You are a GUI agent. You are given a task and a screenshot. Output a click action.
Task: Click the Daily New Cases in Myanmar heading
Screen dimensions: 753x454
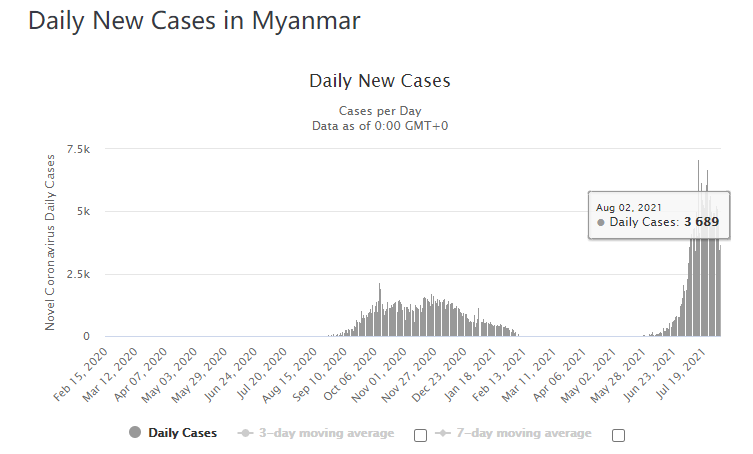coord(194,20)
